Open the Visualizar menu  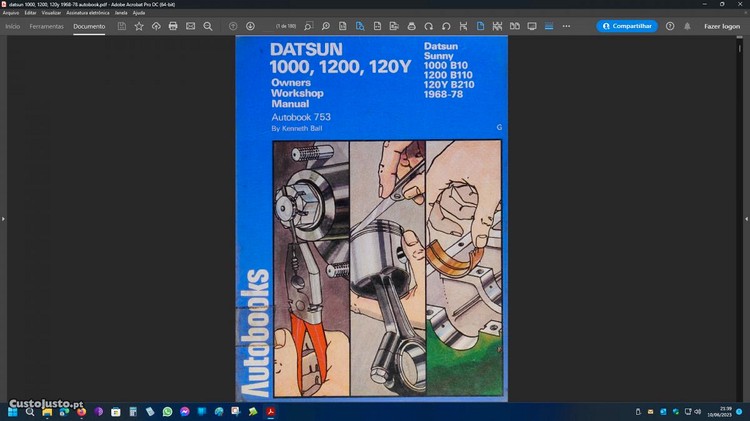click(51, 13)
